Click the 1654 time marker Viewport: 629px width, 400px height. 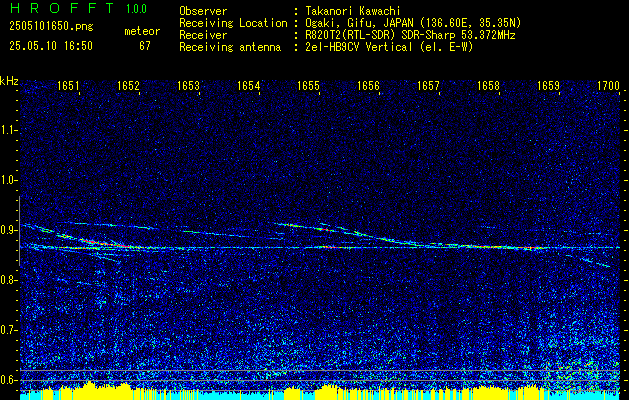(x=249, y=85)
